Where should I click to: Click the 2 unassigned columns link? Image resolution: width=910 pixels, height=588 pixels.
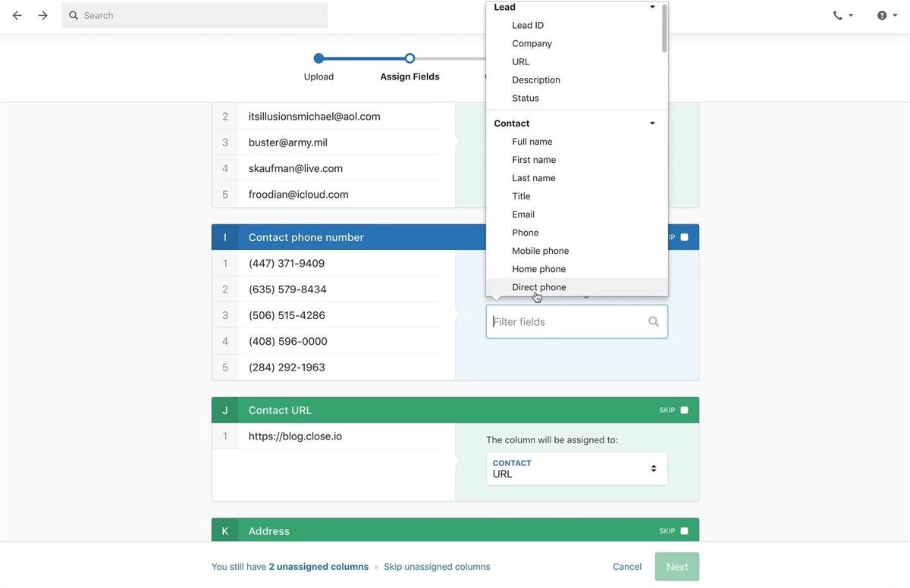[318, 567]
